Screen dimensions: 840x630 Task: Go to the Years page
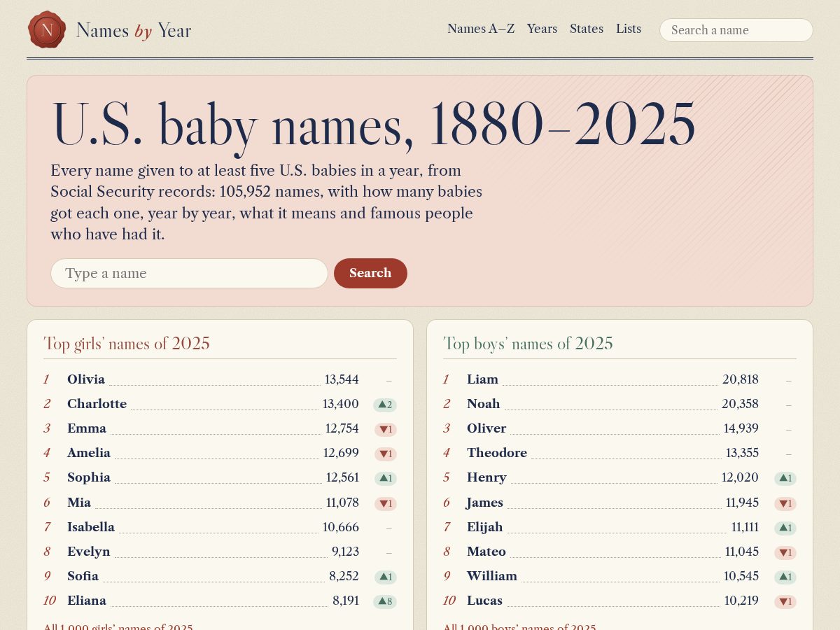542,29
